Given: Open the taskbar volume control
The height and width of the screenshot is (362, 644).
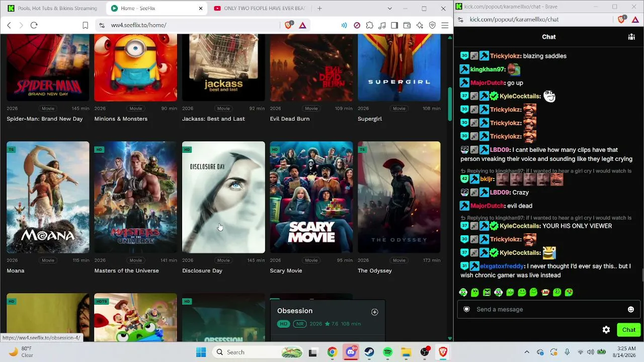Looking at the screenshot, I should [591, 352].
